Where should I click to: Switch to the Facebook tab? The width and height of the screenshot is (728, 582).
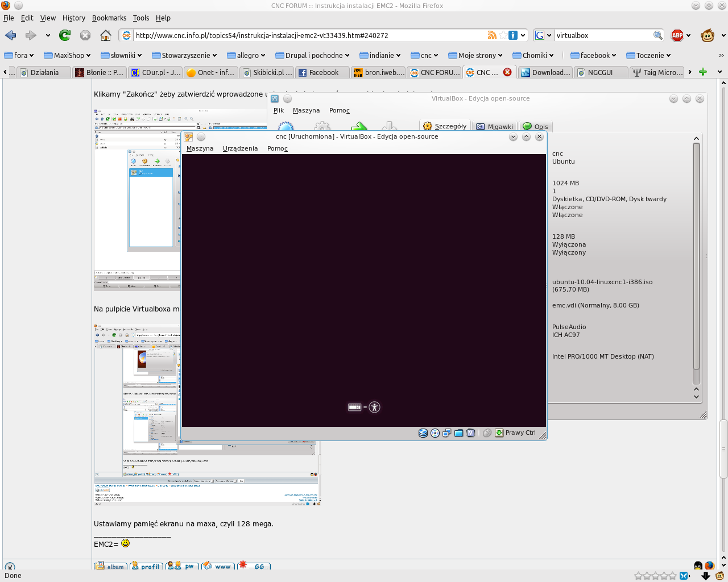click(x=322, y=72)
